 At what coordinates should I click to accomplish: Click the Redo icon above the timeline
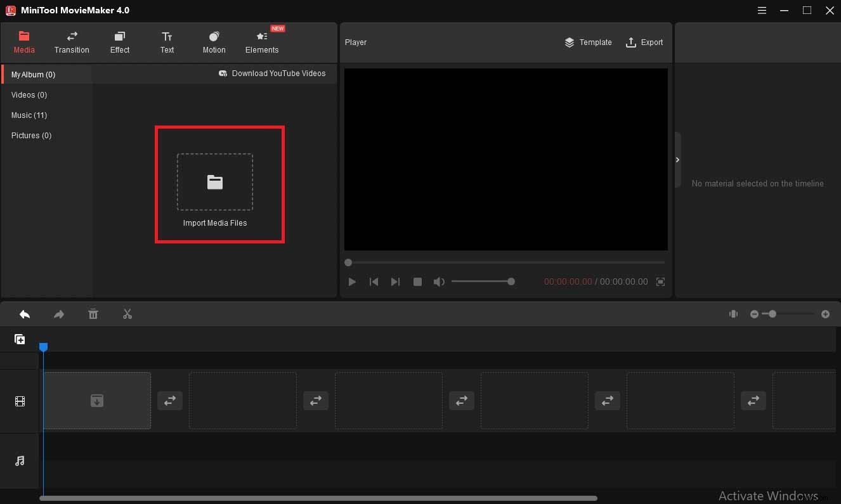point(59,314)
